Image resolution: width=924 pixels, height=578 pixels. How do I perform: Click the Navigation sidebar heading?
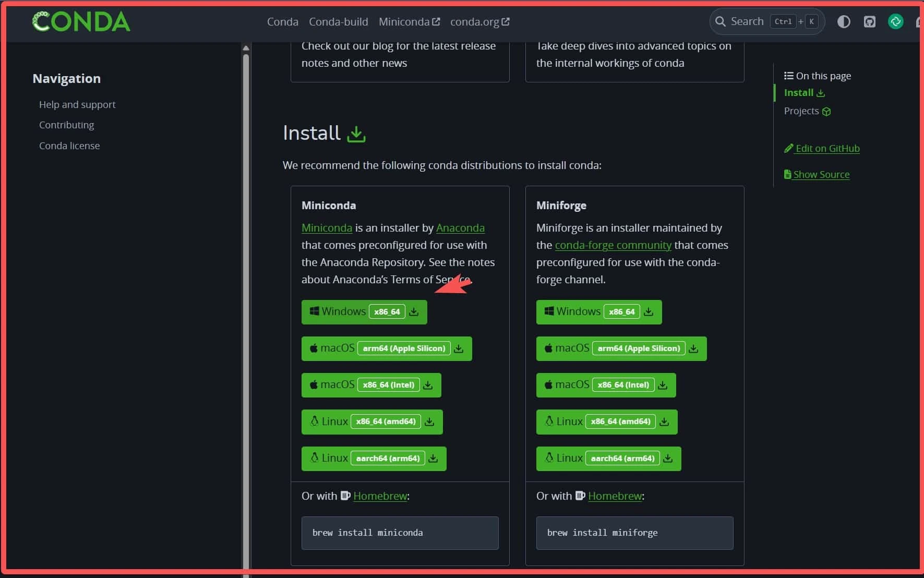(66, 78)
